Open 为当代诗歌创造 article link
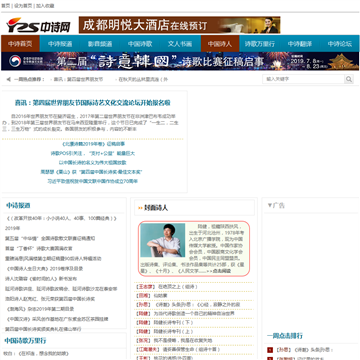Viewport: 360px width, 360px height. click(x=194, y=314)
